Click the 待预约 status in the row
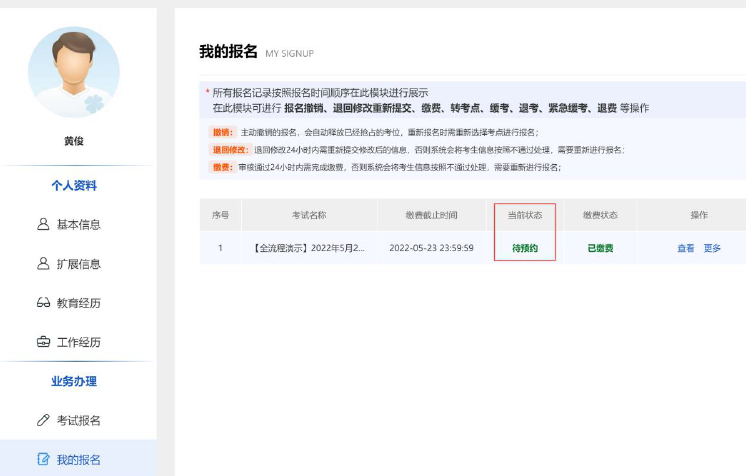This screenshot has width=746, height=476. click(x=525, y=248)
